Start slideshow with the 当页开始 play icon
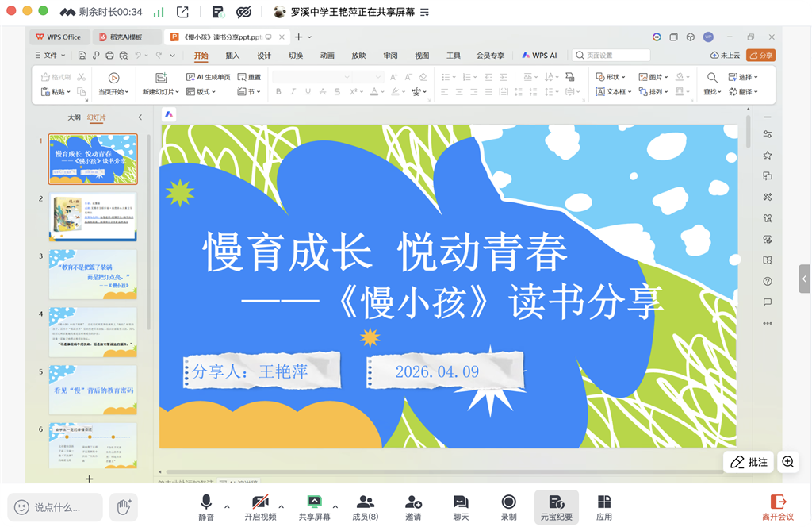 pyautogui.click(x=113, y=78)
